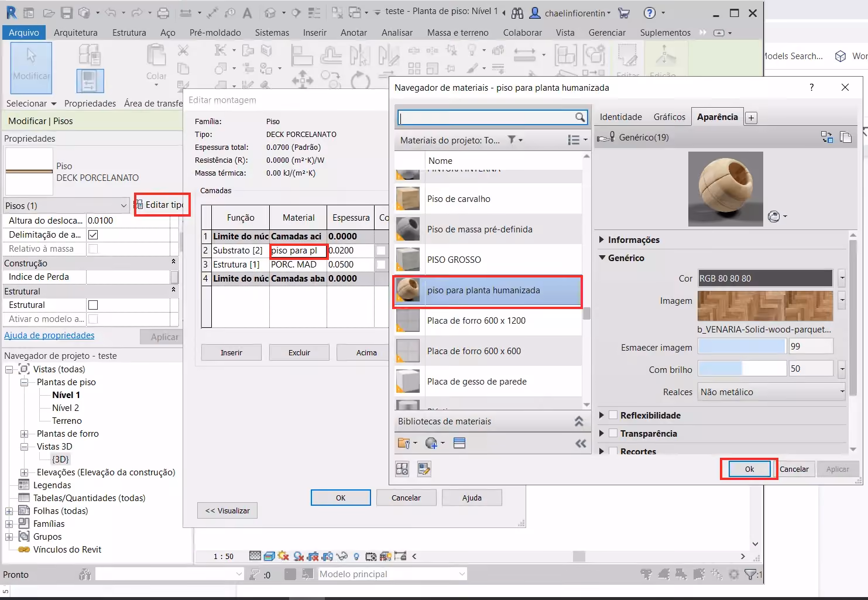Open the Realces Não metálico dropdown
The width and height of the screenshot is (868, 600).
772,392
